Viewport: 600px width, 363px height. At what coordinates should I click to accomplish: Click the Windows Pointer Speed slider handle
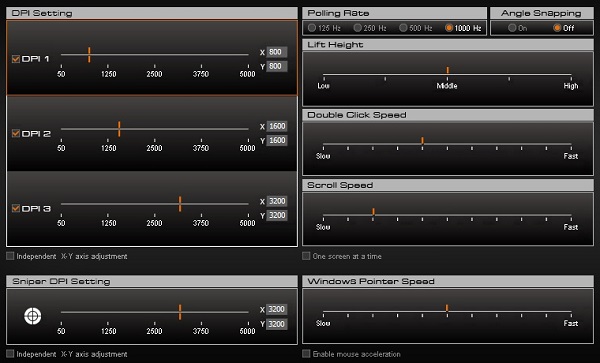[447, 308]
